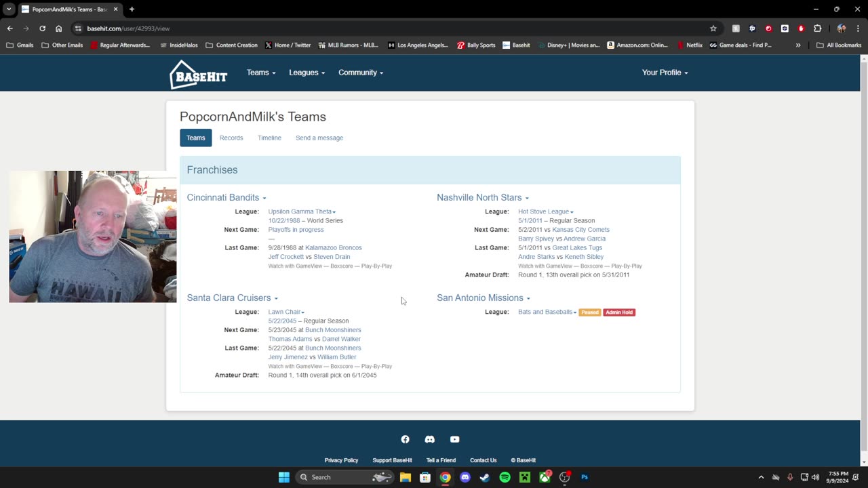Open the Your Profile dropdown
This screenshot has height=488, width=868.
pyautogui.click(x=665, y=73)
